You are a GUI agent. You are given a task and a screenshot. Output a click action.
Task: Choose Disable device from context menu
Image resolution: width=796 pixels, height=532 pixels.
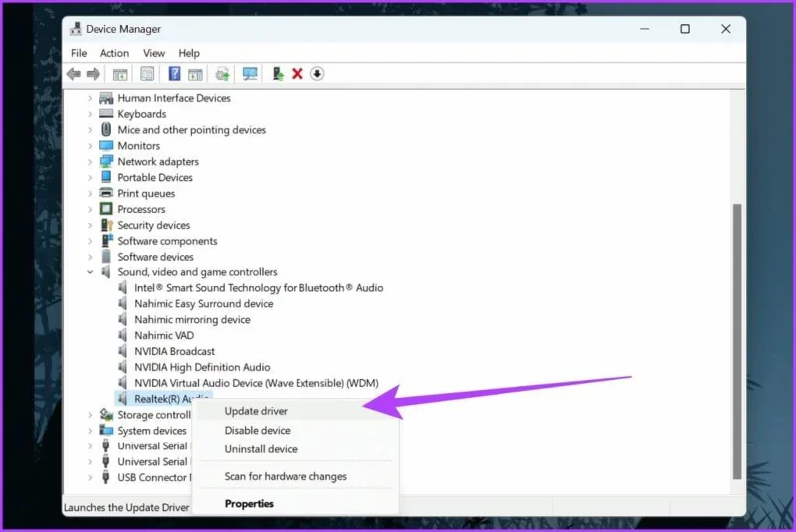[x=296, y=430]
